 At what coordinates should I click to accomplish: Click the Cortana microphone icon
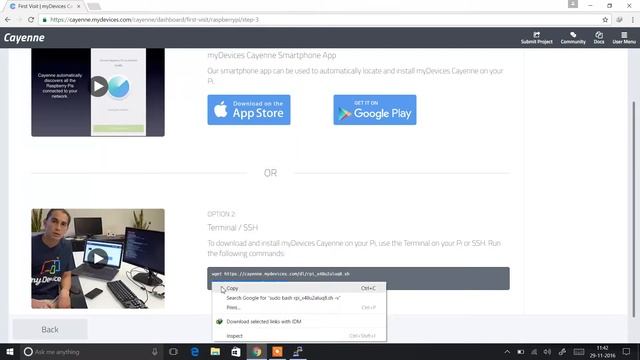pyautogui.click(x=155, y=351)
